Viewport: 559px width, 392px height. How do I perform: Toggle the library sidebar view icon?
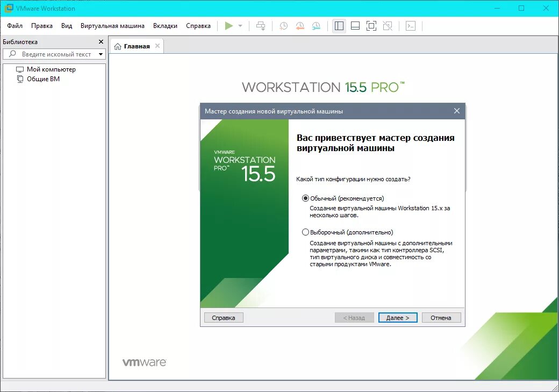339,26
